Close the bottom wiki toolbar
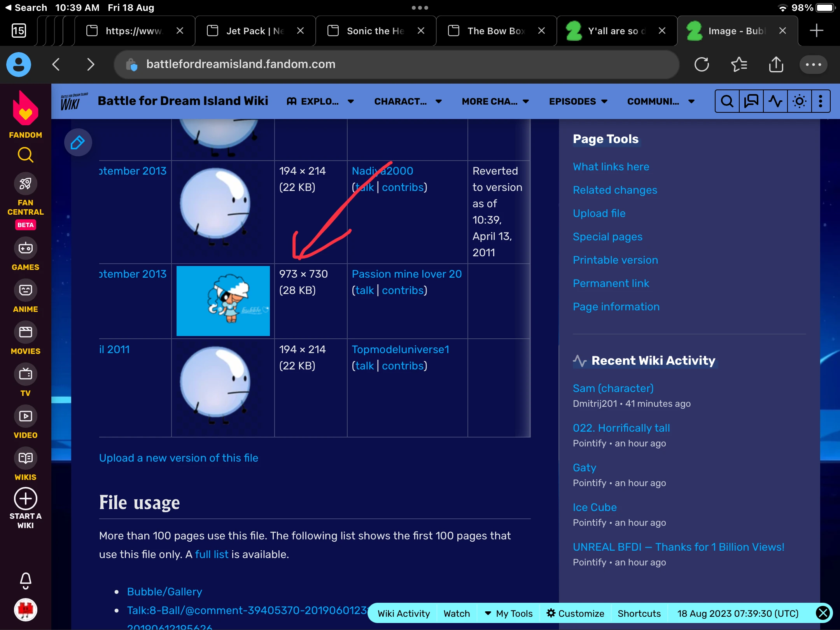Image resolution: width=840 pixels, height=630 pixels. [x=823, y=613]
